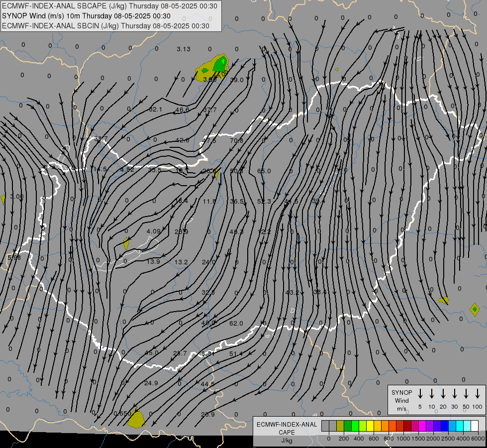Screen dimensions: 487x448
Task: Select the pure yellow swatch before 600
Action: (x=370, y=426)
